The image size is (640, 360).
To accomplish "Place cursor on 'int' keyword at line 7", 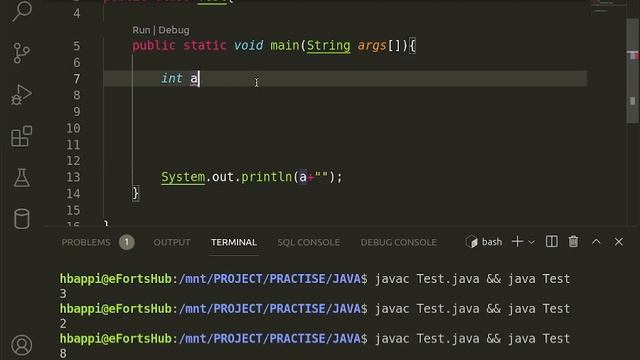I will coord(172,78).
